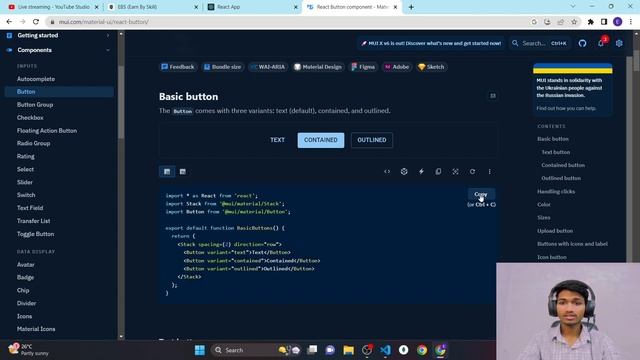Reload the page in Chrome
Screen dimensions: 640x360
[36, 22]
